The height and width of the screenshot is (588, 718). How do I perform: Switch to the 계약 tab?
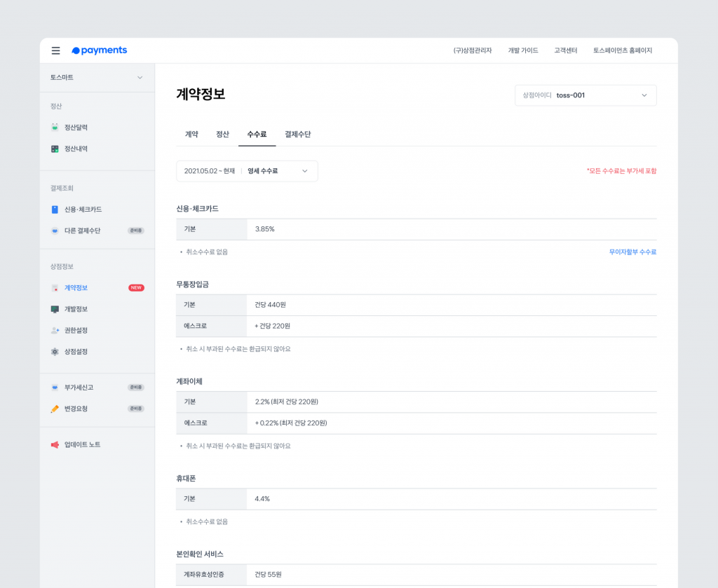click(x=191, y=134)
